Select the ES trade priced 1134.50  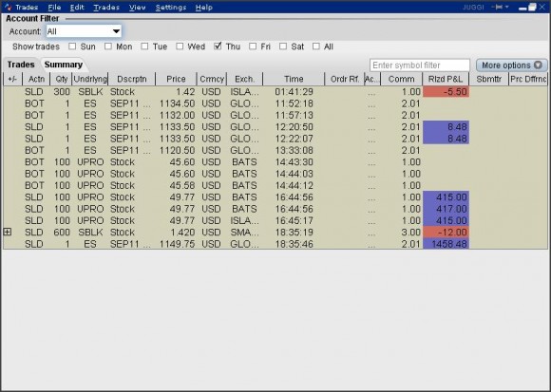click(275, 103)
